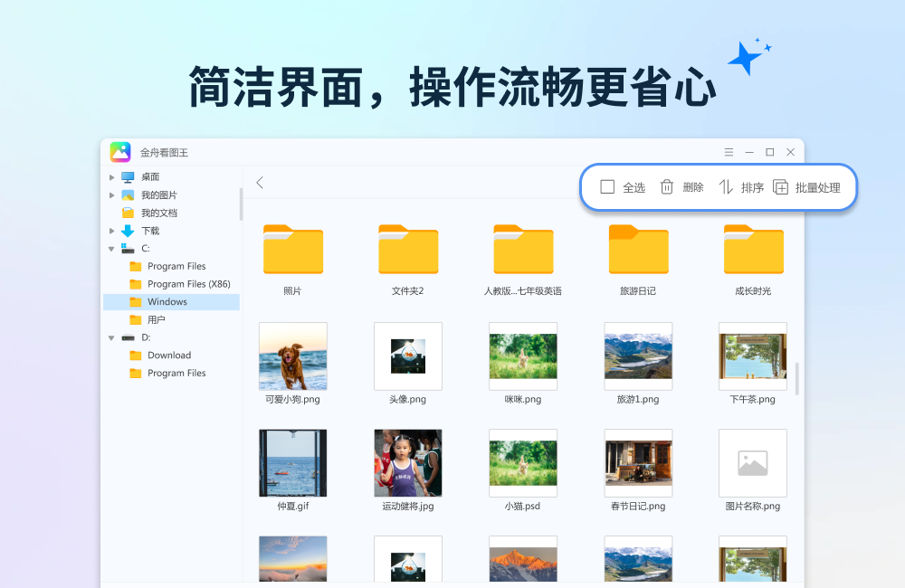905x588 pixels.
Task: Click the 批量处理 batch processing button
Action: 810,187
